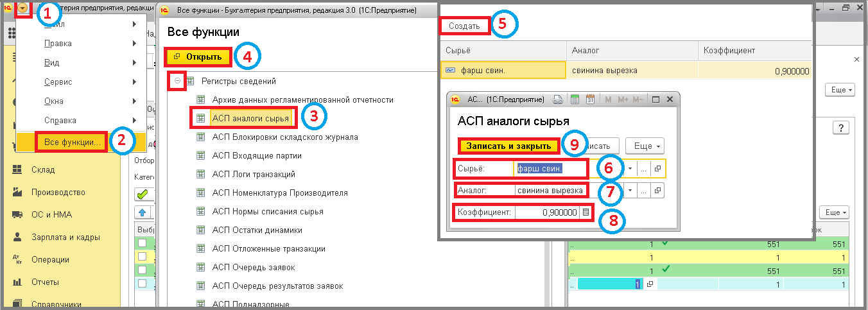Click the open icon in the cyan table cell
868x310 pixels.
[x=650, y=284]
